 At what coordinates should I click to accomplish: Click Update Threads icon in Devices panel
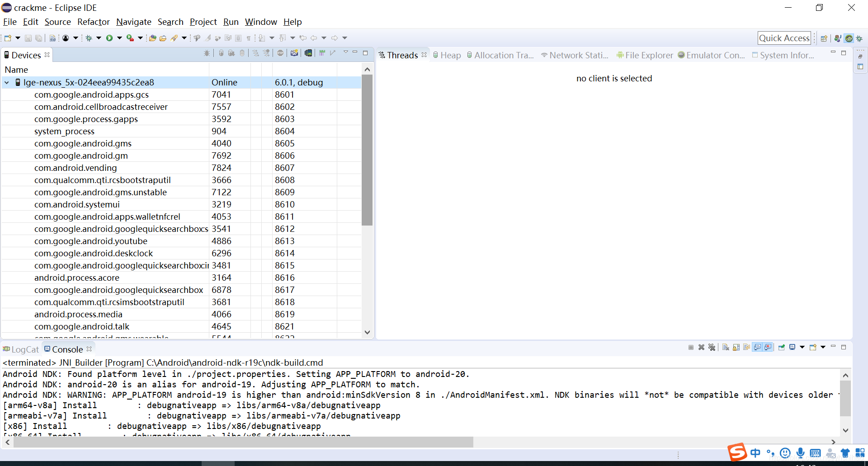(x=256, y=53)
